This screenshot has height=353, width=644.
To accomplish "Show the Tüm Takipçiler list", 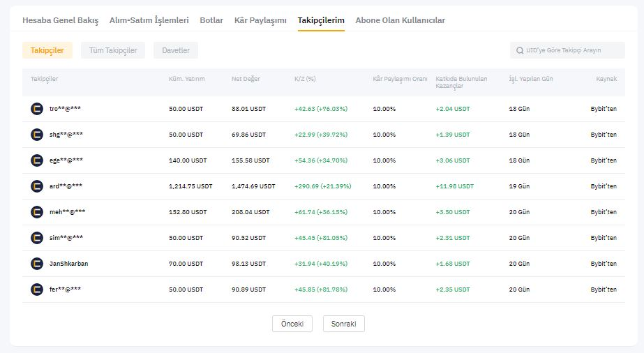I will tap(113, 50).
